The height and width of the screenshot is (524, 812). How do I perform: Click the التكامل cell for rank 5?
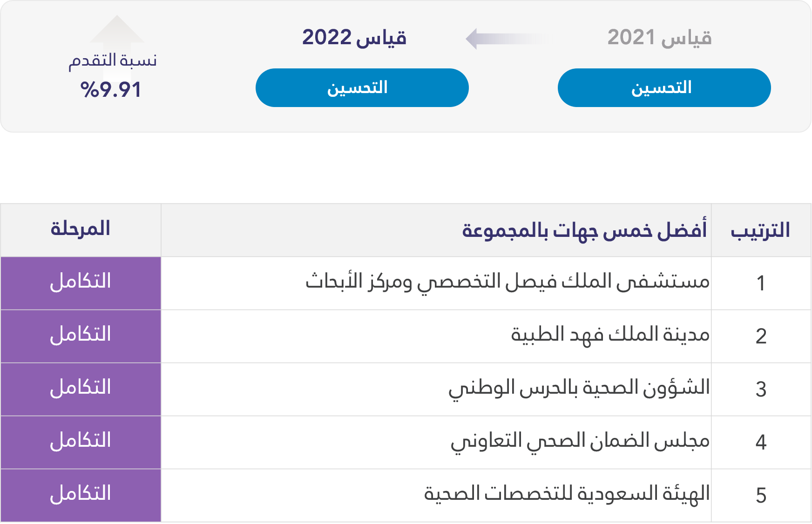(80, 493)
